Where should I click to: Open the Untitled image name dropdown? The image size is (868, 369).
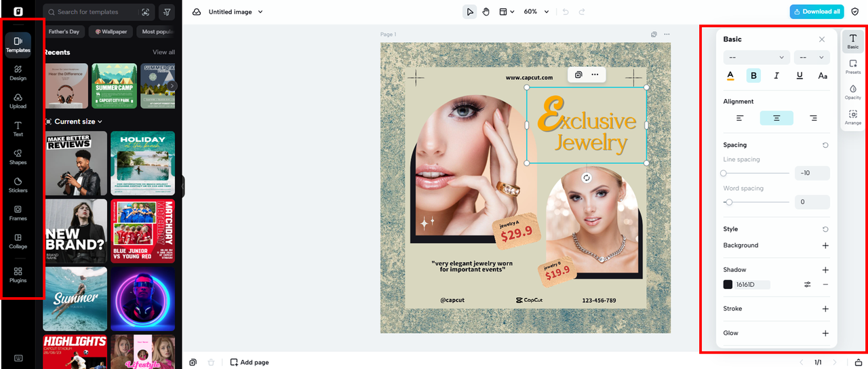pyautogui.click(x=236, y=12)
